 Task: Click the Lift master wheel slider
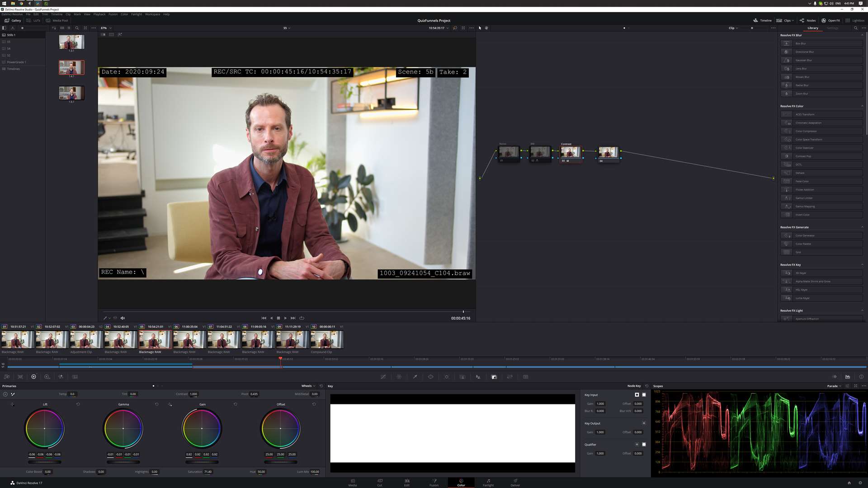pyautogui.click(x=44, y=462)
